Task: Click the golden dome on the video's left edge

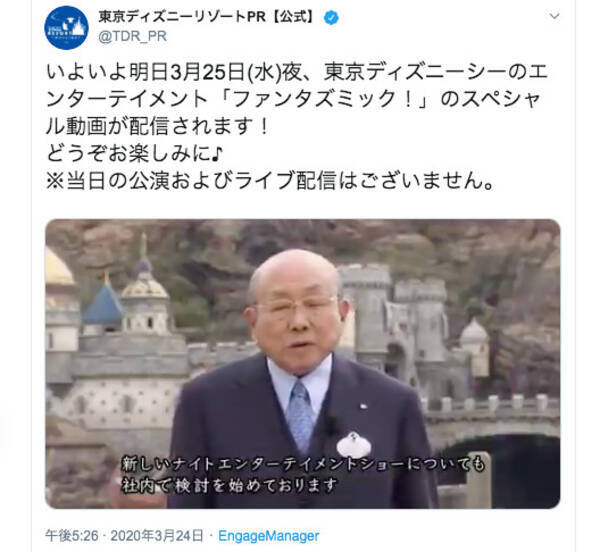Action: tap(58, 268)
